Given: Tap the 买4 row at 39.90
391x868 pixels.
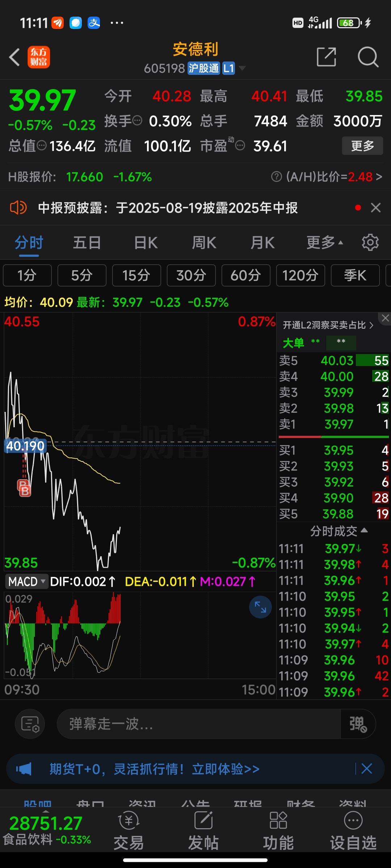Looking at the screenshot, I should 334,498.
